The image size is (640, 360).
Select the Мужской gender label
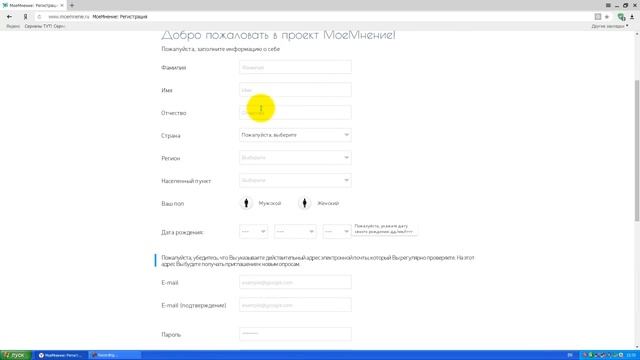tap(270, 203)
